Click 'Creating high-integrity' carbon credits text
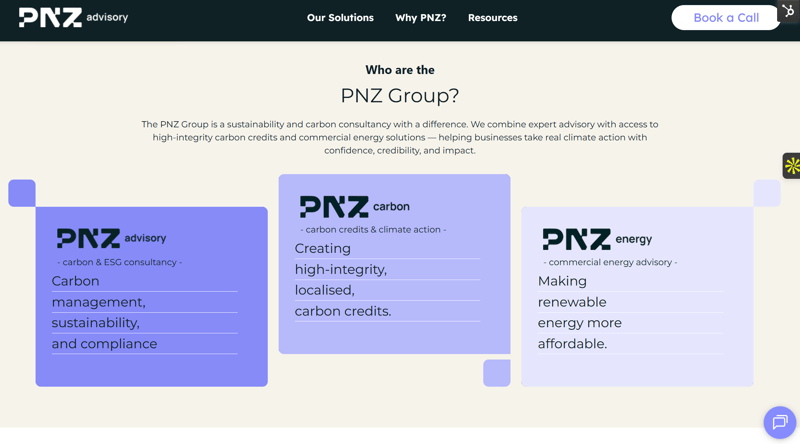The height and width of the screenshot is (444, 800). tap(323, 249)
